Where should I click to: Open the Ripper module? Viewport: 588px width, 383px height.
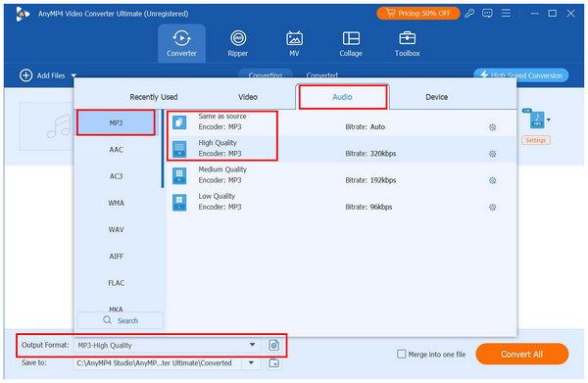click(238, 43)
